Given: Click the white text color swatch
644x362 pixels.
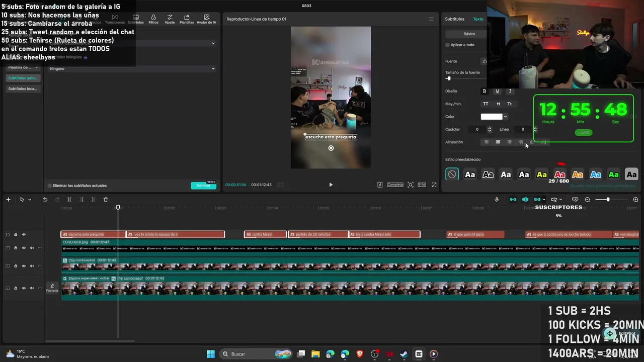Looking at the screenshot, I should pos(492,117).
